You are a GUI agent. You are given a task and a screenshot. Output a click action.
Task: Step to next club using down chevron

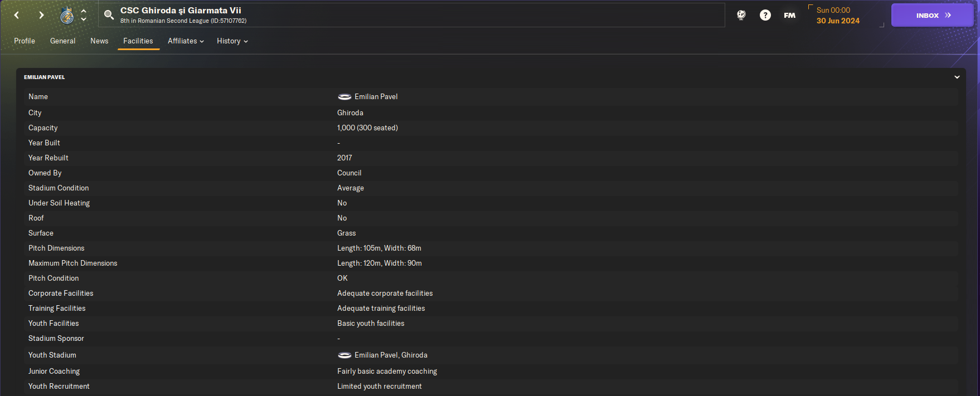84,19
